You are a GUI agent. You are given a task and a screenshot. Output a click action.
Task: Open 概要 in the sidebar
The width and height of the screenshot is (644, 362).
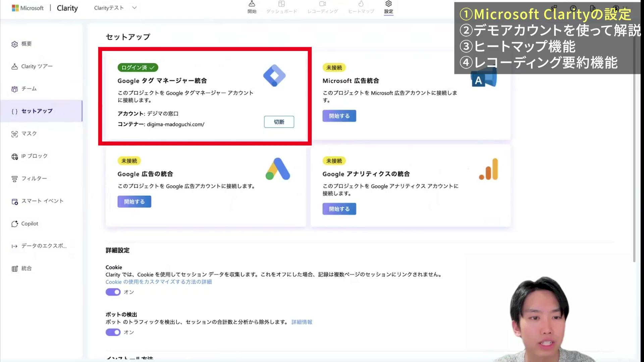click(x=42, y=44)
